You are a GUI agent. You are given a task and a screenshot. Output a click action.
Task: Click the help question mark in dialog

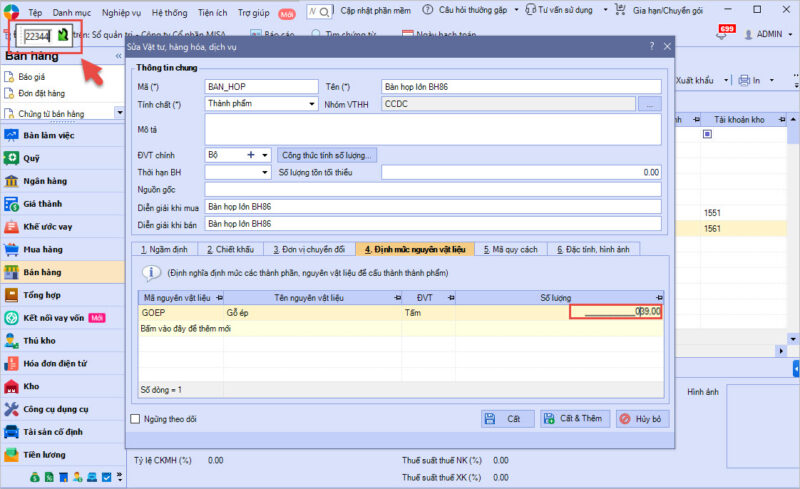point(651,47)
